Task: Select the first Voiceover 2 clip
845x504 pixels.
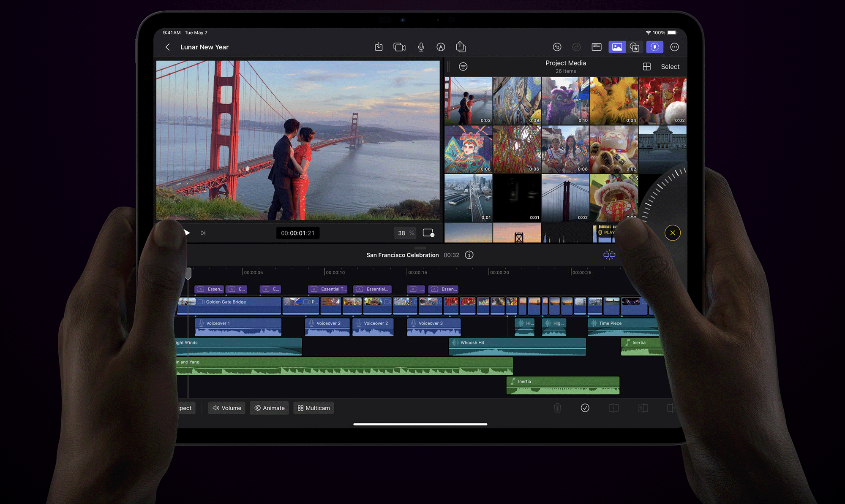Action: [x=327, y=327]
